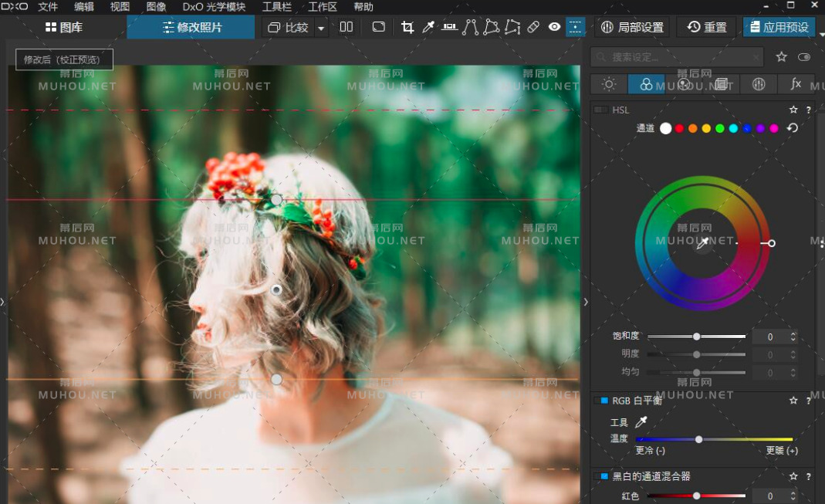Activate the horizon straighten tool
This screenshot has height=504, width=825.
click(449, 27)
